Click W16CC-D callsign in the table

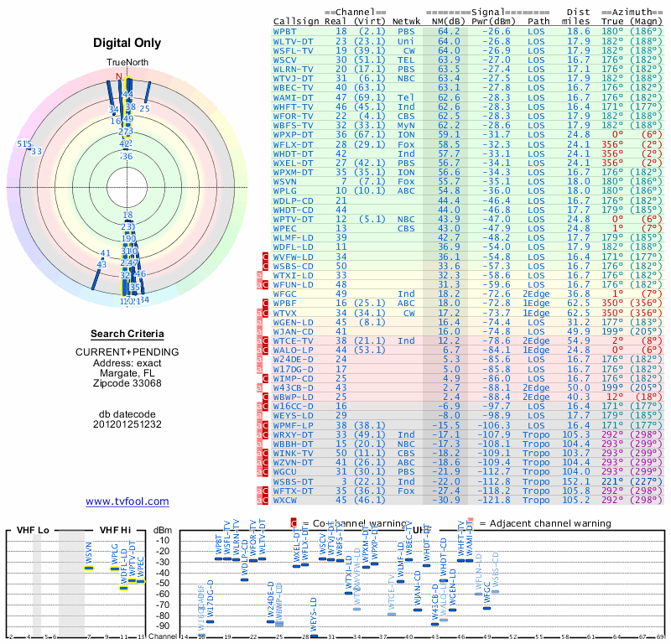pos(293,407)
